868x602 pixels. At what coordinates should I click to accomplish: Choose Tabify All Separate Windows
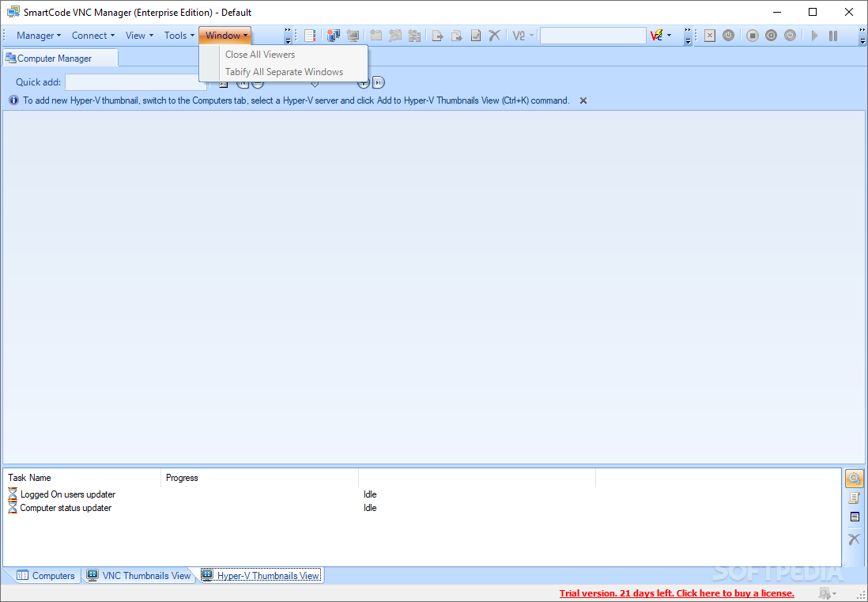click(x=284, y=72)
